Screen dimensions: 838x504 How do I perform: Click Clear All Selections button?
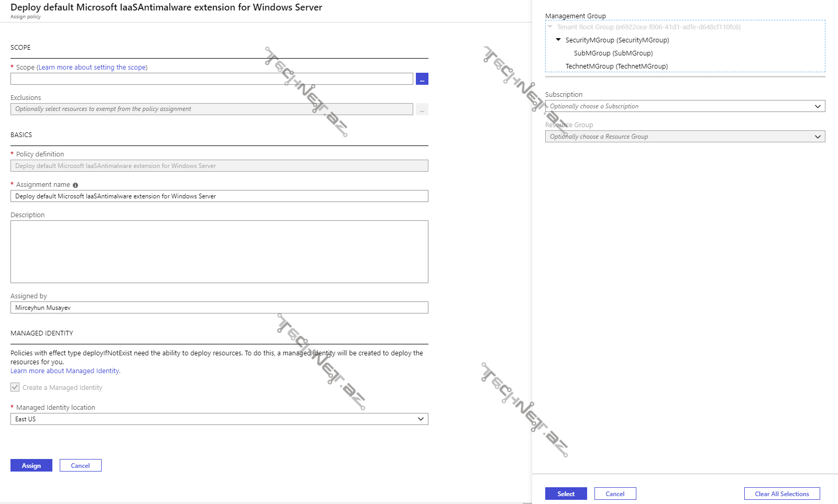tap(781, 494)
